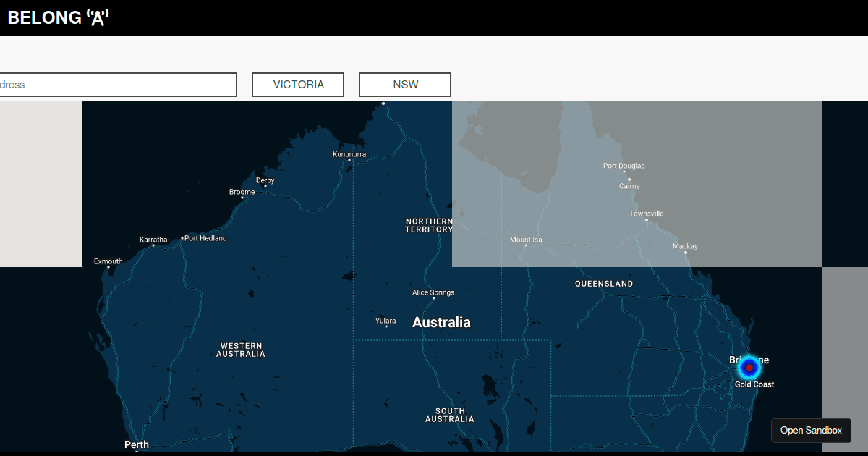Click the address search input field
Screen dimensions: 868x456
click(118, 84)
